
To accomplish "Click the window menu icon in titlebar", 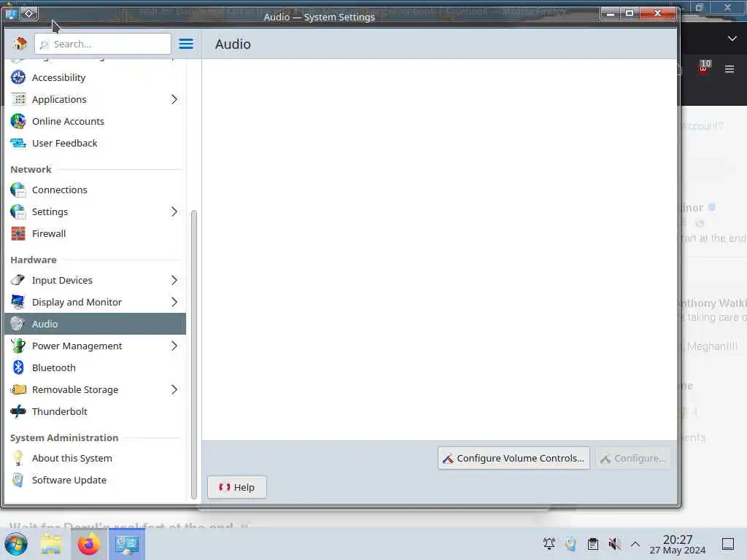I will pyautogui.click(x=10, y=13).
